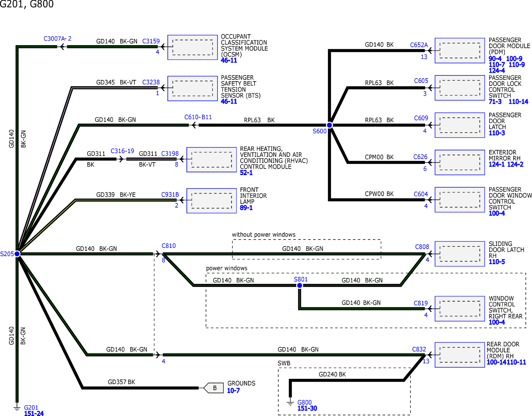Select the Front Interior Lamp component box
This screenshot has width=532, height=416.
pos(211,200)
